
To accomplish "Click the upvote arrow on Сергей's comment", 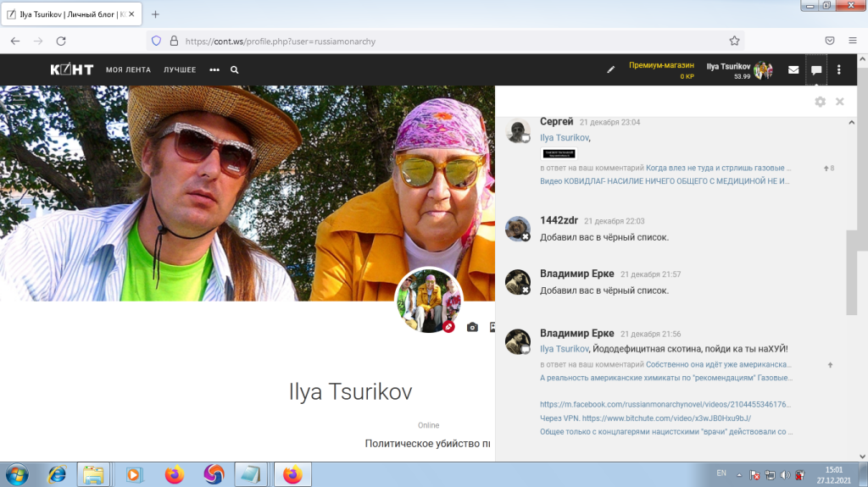I will [x=826, y=169].
